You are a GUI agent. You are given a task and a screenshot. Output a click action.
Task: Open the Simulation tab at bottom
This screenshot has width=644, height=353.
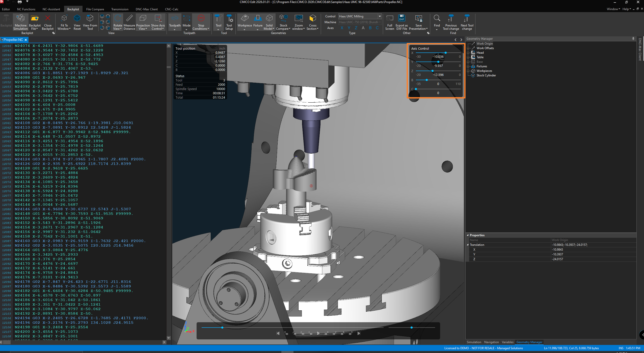coord(474,342)
